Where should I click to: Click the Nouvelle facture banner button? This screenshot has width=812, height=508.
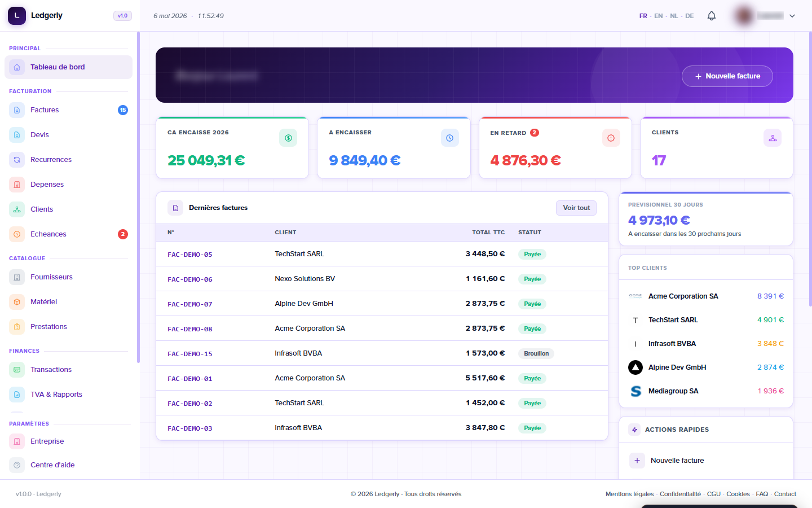coord(727,76)
